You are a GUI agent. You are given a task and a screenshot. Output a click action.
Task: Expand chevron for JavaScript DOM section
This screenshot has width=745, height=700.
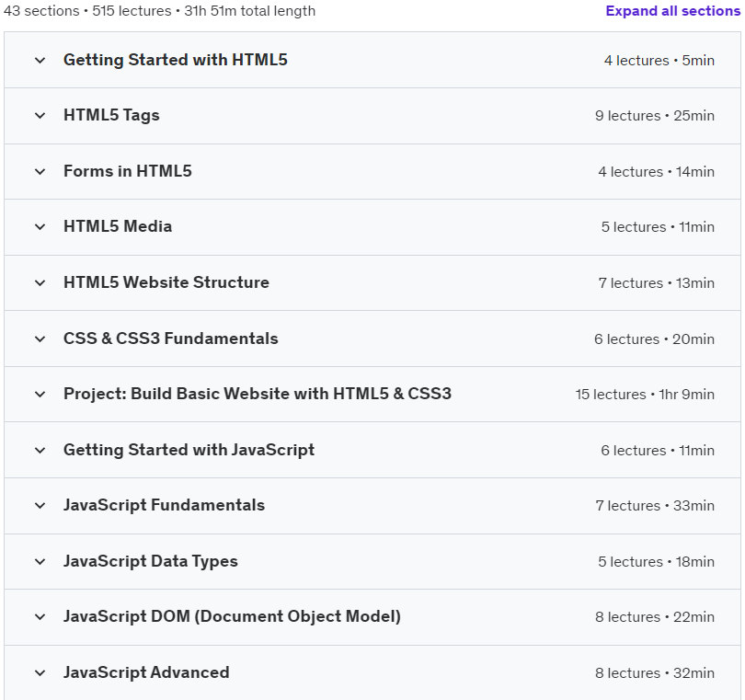(40, 617)
